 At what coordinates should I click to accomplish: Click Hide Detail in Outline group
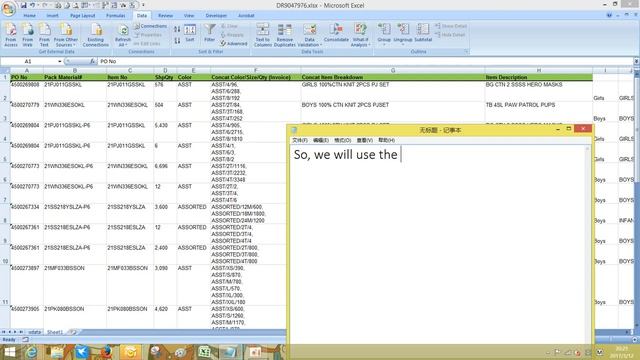(x=450, y=35)
